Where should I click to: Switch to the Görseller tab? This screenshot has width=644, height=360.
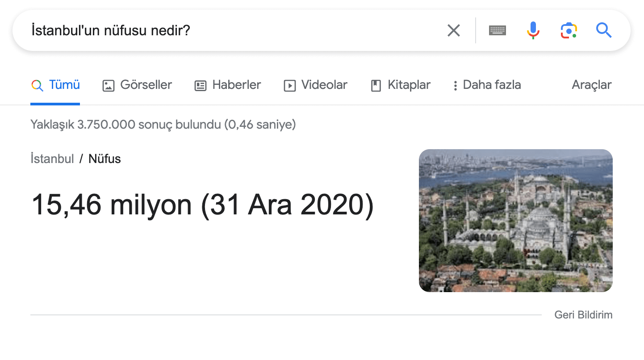[x=146, y=85]
